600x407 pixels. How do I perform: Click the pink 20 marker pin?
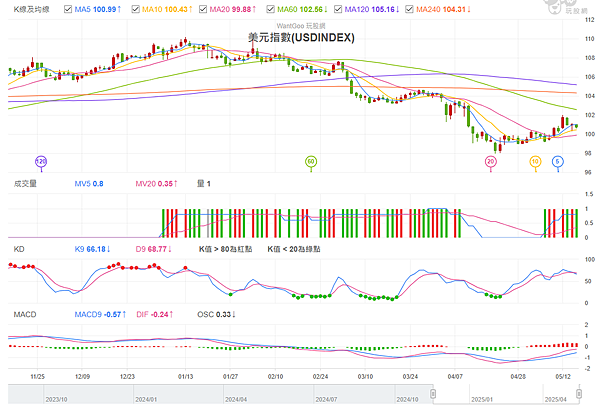point(491,162)
